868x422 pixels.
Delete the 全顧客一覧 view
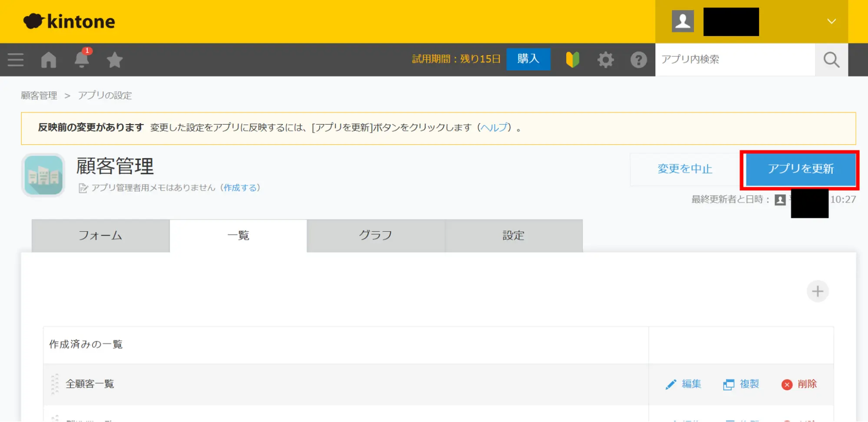point(799,384)
